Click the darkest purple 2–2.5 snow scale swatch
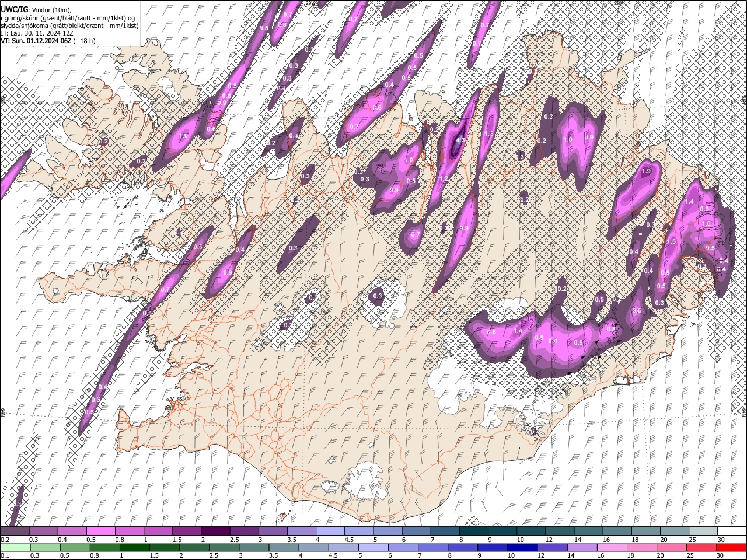The height and width of the screenshot is (560, 747). [x=215, y=531]
